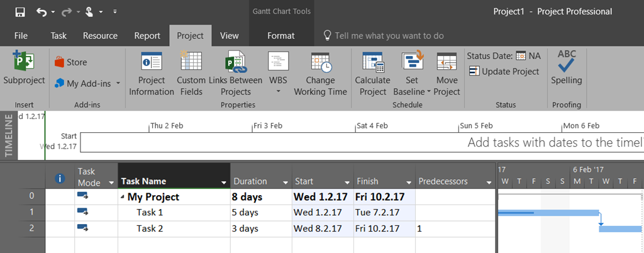Open Project Information dialog

point(152,63)
